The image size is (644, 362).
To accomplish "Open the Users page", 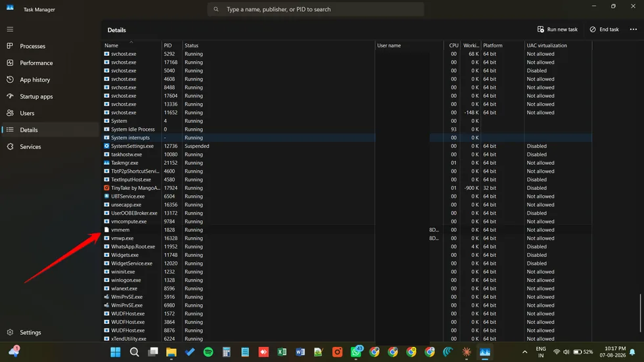I will 50,113.
